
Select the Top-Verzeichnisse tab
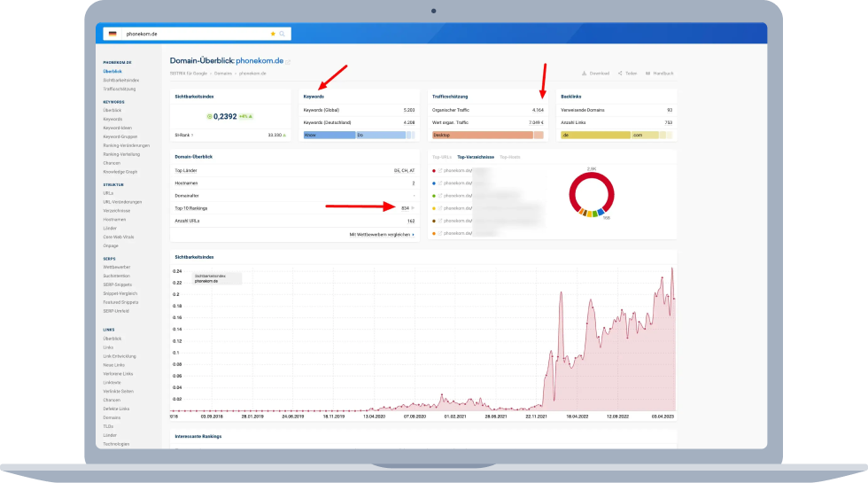[476, 157]
